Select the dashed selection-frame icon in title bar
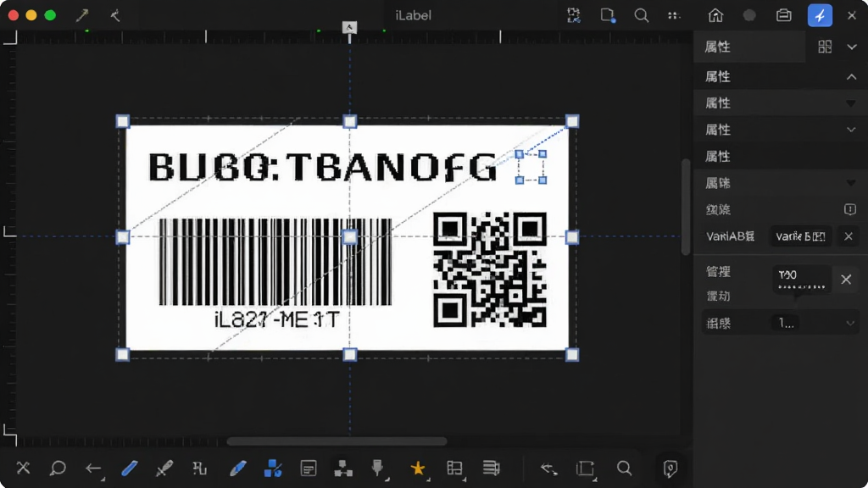 [x=574, y=15]
